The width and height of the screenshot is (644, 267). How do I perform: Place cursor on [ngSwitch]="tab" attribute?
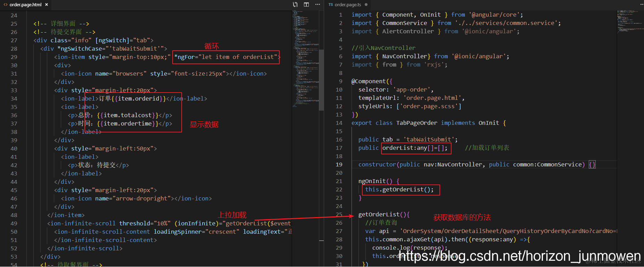tap(122, 40)
